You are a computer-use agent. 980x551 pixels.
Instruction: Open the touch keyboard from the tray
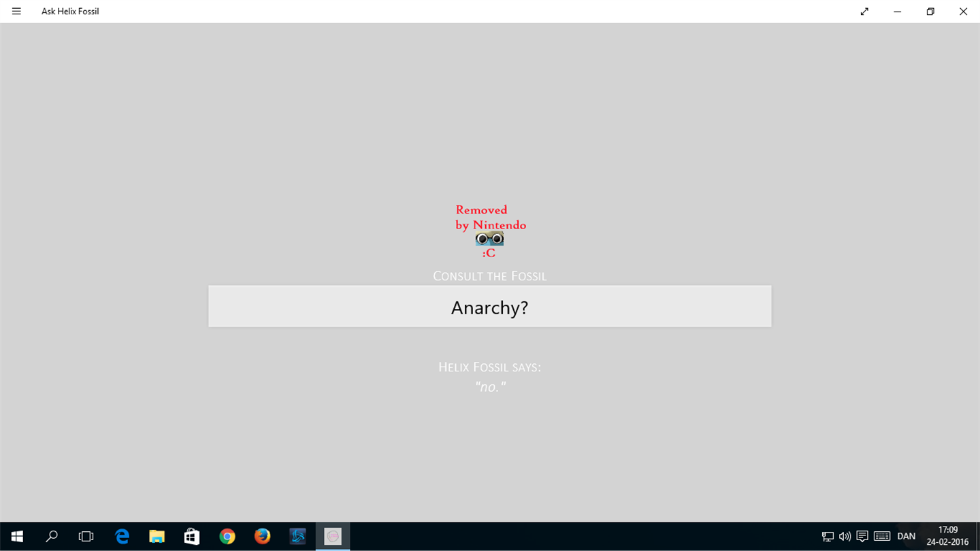(882, 537)
